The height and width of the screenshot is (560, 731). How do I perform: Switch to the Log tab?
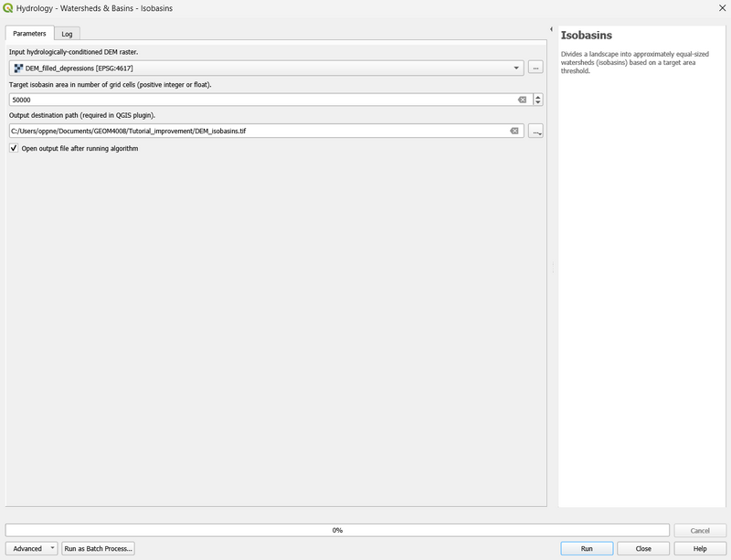[x=67, y=34]
